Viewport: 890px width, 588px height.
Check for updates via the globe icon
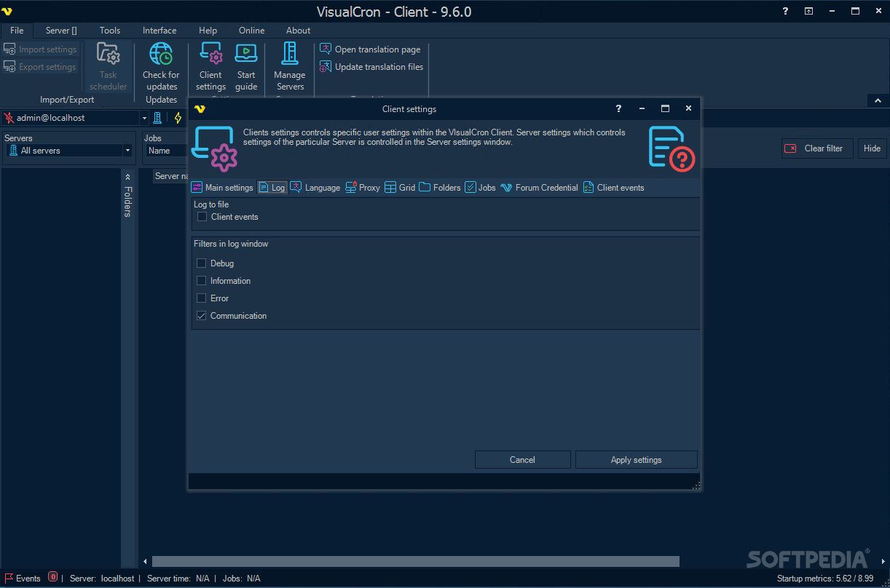(x=161, y=66)
